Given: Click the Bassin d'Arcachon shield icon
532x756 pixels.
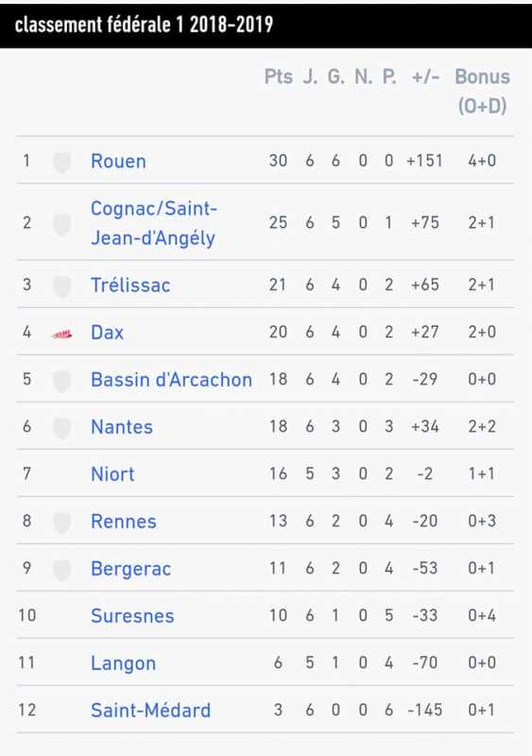Looking at the screenshot, I should (x=62, y=381).
